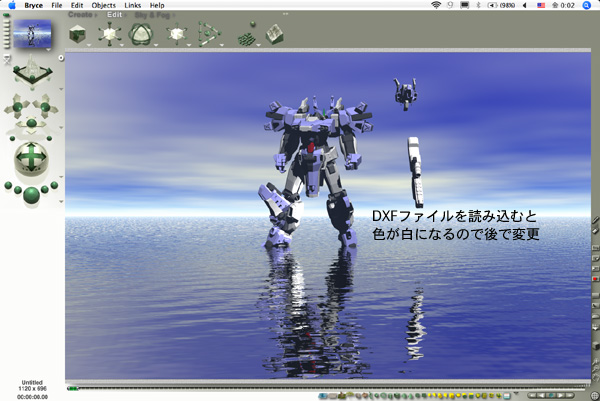Open the Help menu
600x401 pixels.
(x=157, y=5)
